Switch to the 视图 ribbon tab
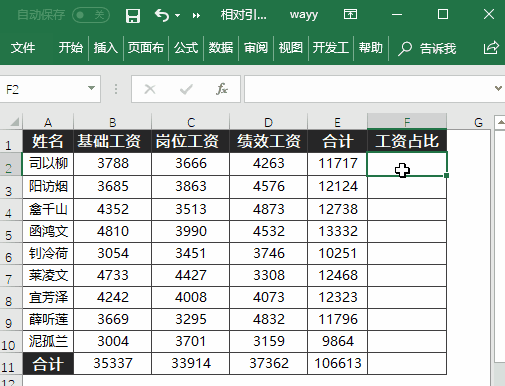Viewport: 505px width, 386px height. pyautogui.click(x=291, y=48)
